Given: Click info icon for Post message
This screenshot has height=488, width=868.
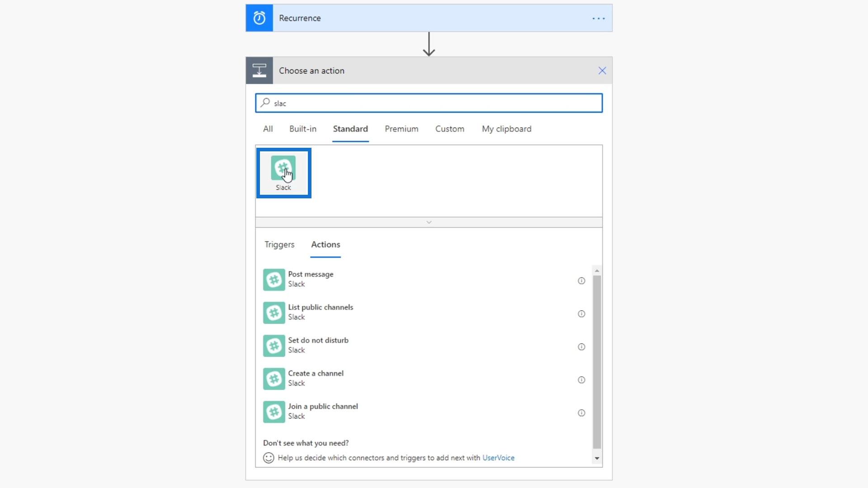Looking at the screenshot, I should [x=581, y=281].
